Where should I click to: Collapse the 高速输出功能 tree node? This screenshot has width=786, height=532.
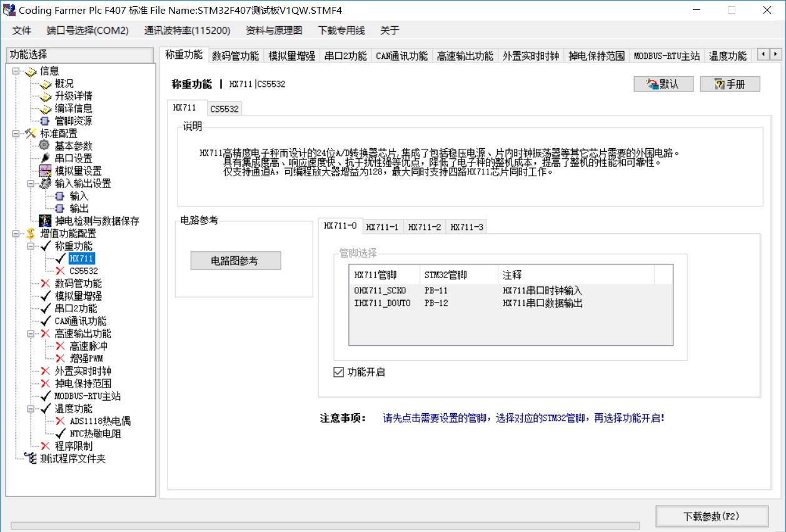[x=31, y=334]
